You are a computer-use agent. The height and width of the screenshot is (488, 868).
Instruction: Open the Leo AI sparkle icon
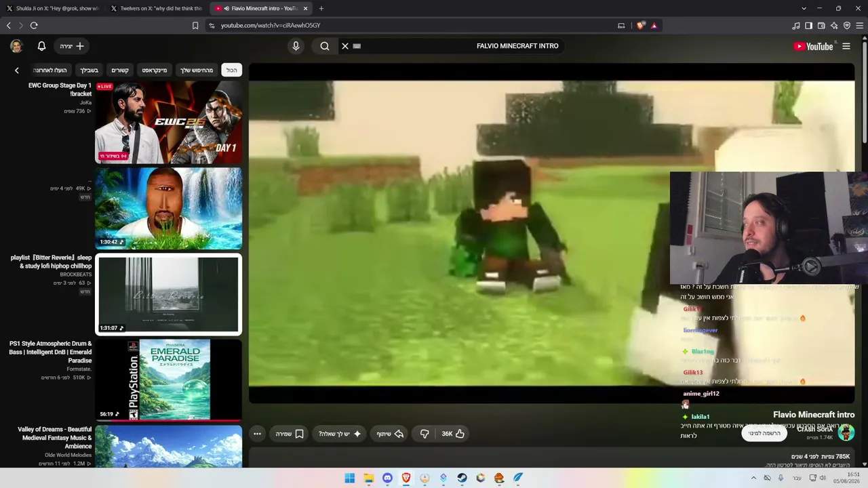[834, 26]
